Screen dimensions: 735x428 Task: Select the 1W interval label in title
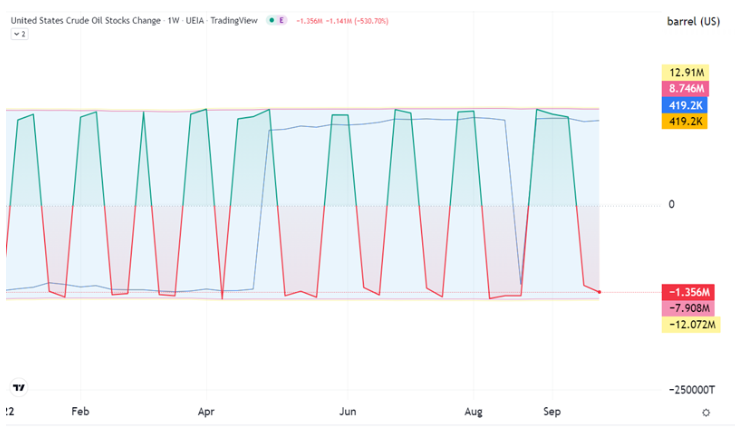(173, 21)
